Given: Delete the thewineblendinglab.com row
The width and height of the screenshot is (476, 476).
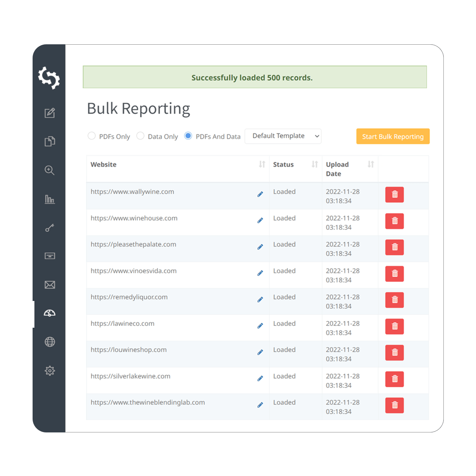Looking at the screenshot, I should [394, 405].
